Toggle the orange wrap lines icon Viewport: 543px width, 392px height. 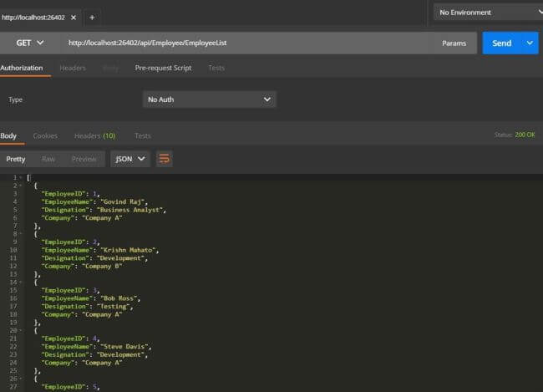click(x=165, y=159)
